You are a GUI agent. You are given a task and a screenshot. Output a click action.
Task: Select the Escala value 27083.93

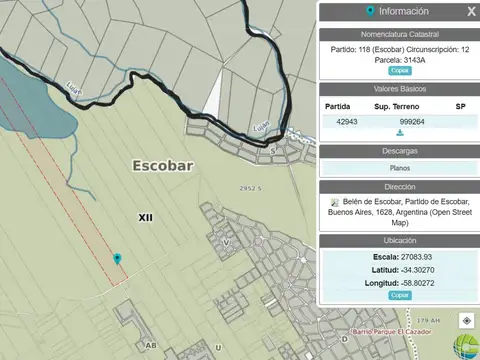pos(416,257)
